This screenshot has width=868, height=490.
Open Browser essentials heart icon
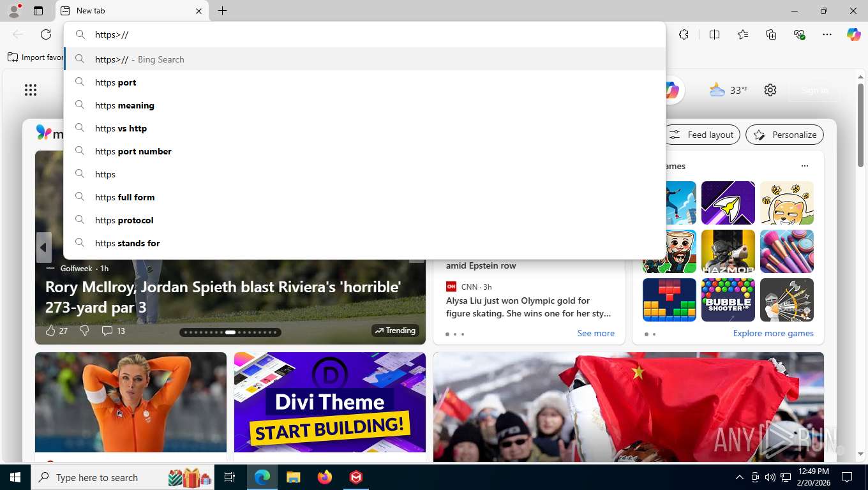[x=799, y=34]
